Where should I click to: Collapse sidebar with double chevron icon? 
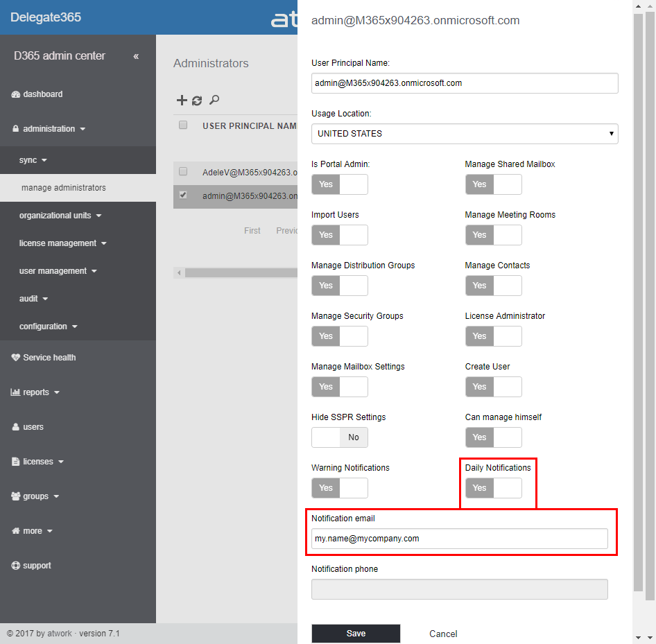pyautogui.click(x=136, y=56)
